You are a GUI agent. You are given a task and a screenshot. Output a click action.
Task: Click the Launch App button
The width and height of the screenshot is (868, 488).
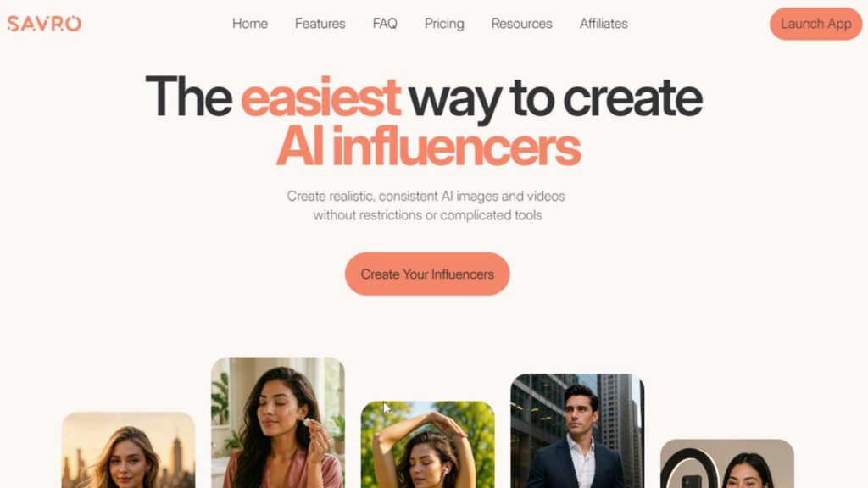click(815, 24)
